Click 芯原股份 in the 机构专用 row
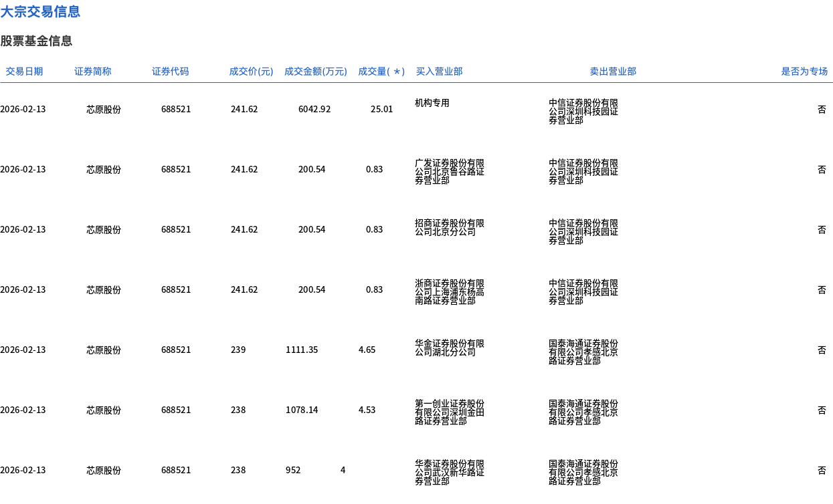 tap(104, 109)
